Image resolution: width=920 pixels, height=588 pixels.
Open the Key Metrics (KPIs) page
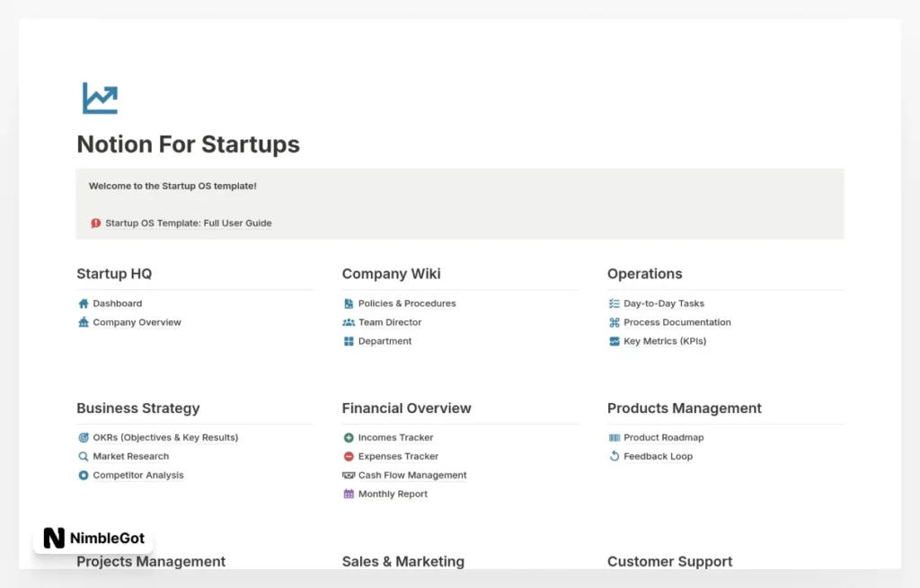665,341
